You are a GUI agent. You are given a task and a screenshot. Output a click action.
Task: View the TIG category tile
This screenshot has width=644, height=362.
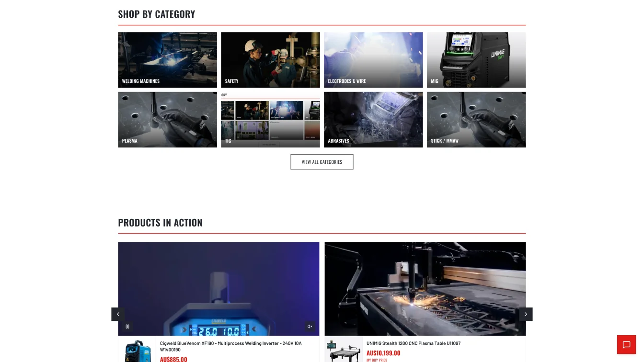pos(270,119)
